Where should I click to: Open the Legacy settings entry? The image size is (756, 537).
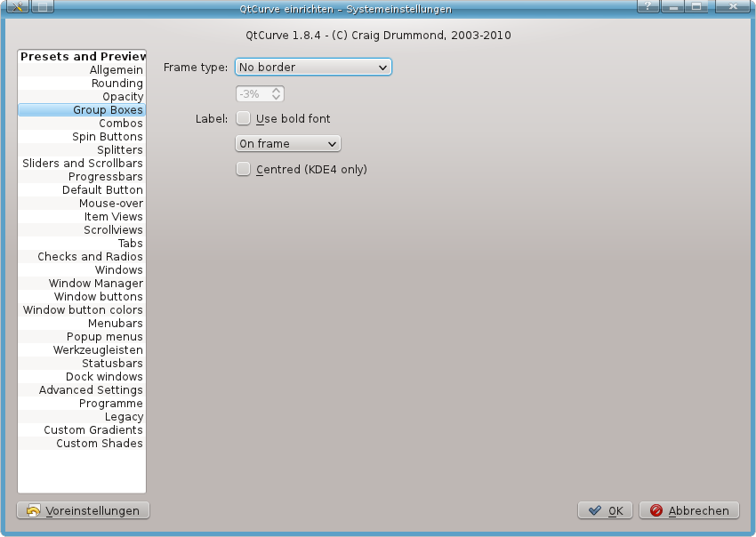point(82,416)
